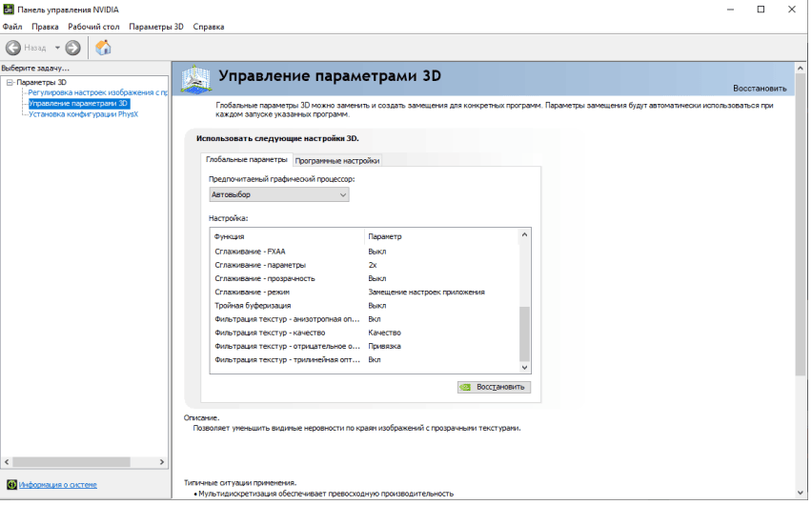Click the Back arrow icon in toolbar
Screen dimensions: 812x505
13,48
